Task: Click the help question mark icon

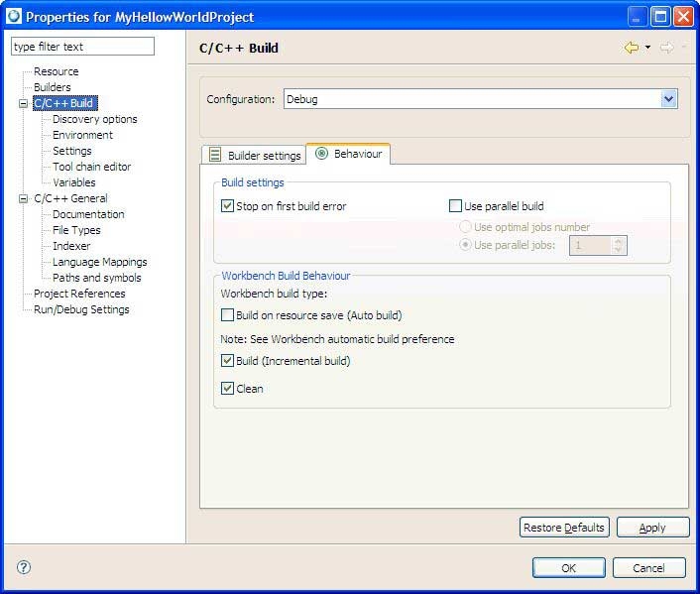Action: pyautogui.click(x=24, y=567)
